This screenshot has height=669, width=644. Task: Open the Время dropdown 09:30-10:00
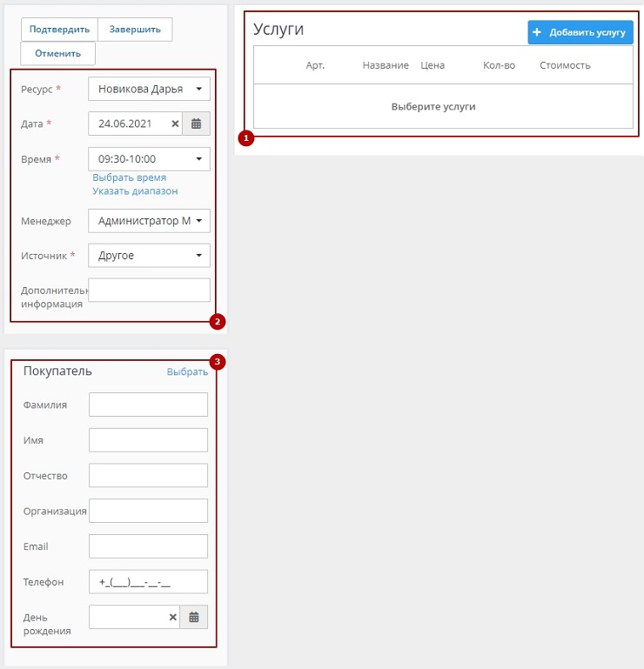pyautogui.click(x=149, y=159)
